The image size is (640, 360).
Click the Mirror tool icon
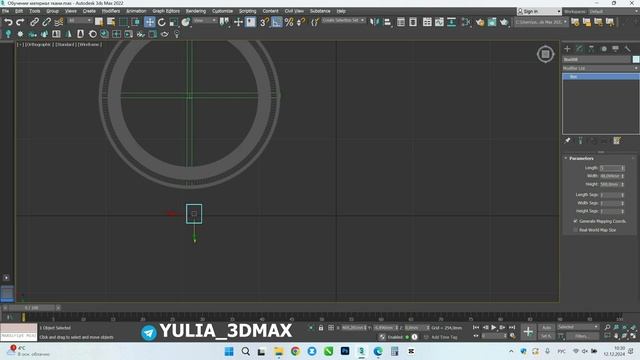tap(374, 22)
